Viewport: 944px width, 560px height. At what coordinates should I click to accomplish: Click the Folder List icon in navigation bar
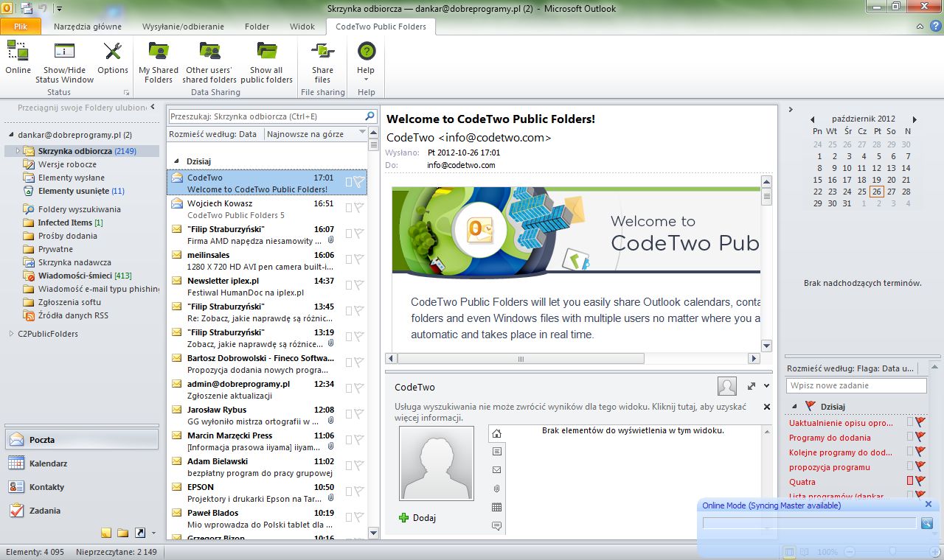(122, 532)
